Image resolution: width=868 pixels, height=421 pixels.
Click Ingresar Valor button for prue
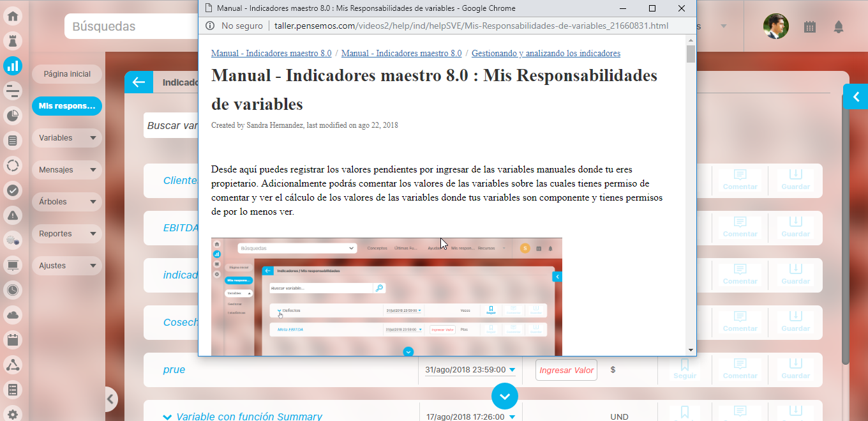pyautogui.click(x=566, y=370)
